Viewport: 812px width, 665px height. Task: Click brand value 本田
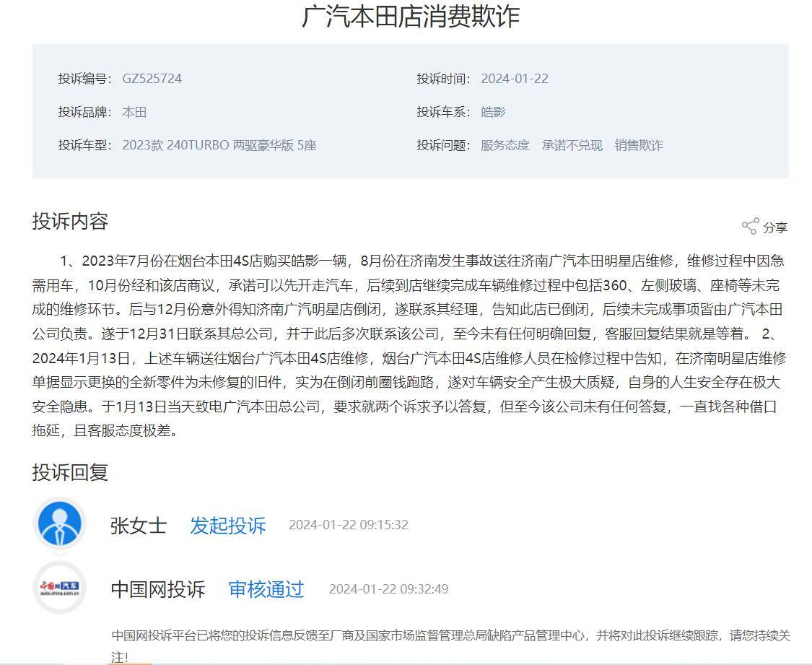(x=135, y=112)
